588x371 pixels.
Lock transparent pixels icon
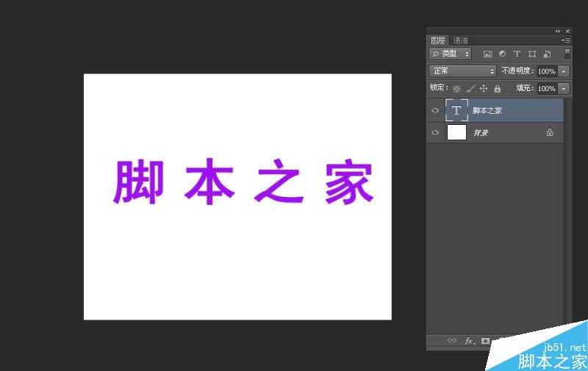(456, 89)
